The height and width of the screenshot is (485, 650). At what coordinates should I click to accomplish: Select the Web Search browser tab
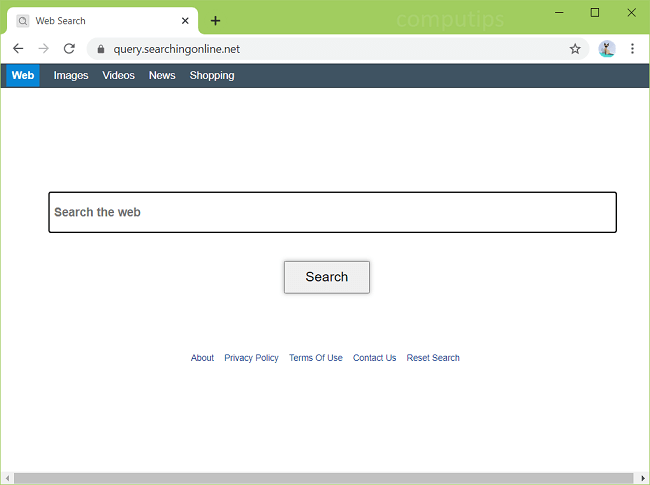click(x=102, y=21)
